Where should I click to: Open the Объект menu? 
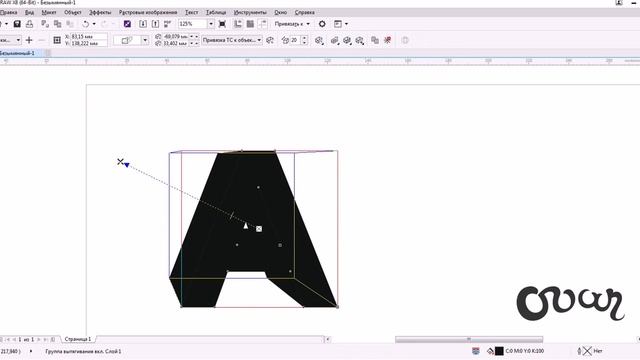coord(73,13)
